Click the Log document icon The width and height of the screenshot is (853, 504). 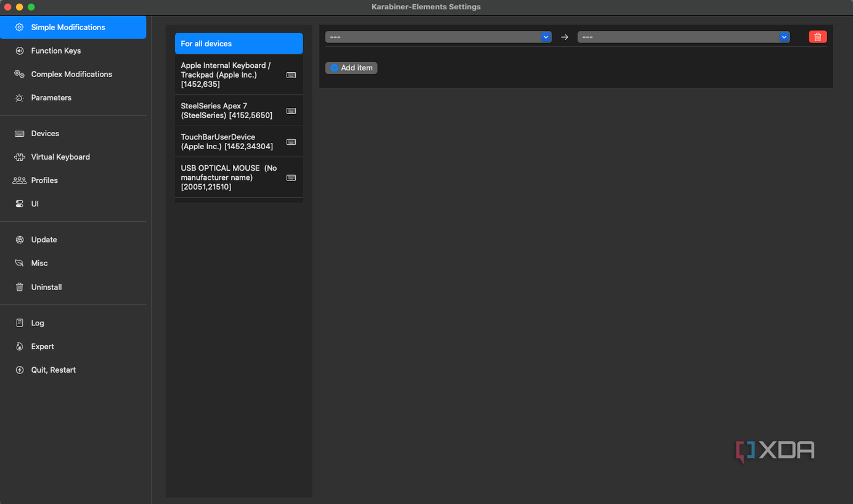[x=19, y=322]
